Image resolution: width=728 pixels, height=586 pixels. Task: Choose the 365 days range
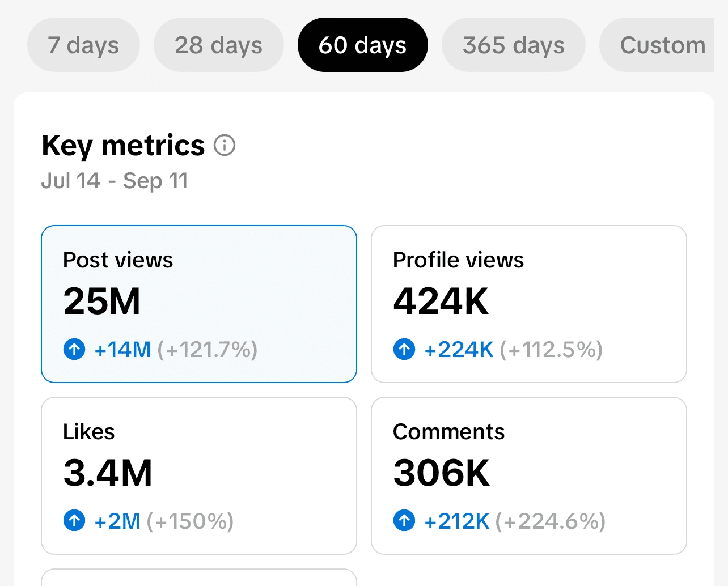(x=514, y=45)
